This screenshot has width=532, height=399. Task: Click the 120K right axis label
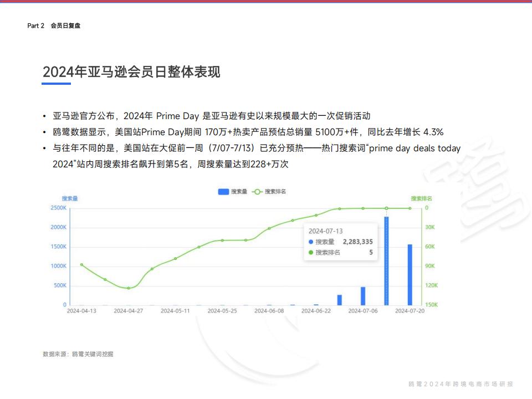coord(431,285)
